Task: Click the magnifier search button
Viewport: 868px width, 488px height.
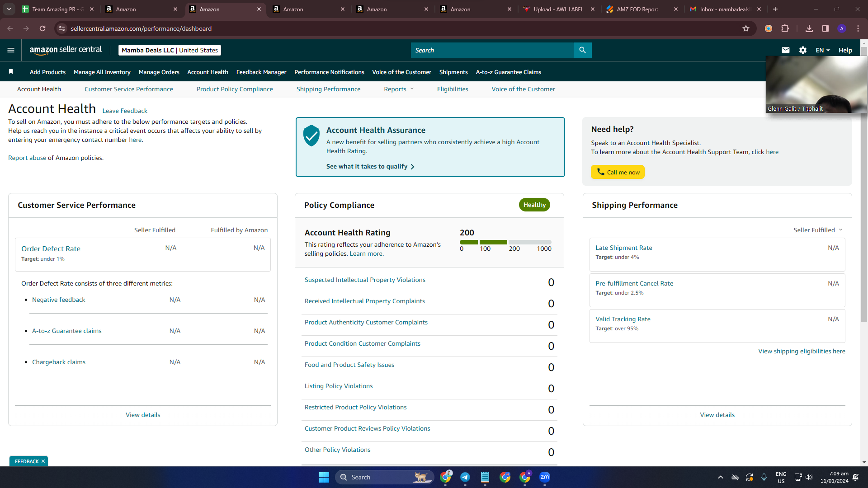Action: 582,50
